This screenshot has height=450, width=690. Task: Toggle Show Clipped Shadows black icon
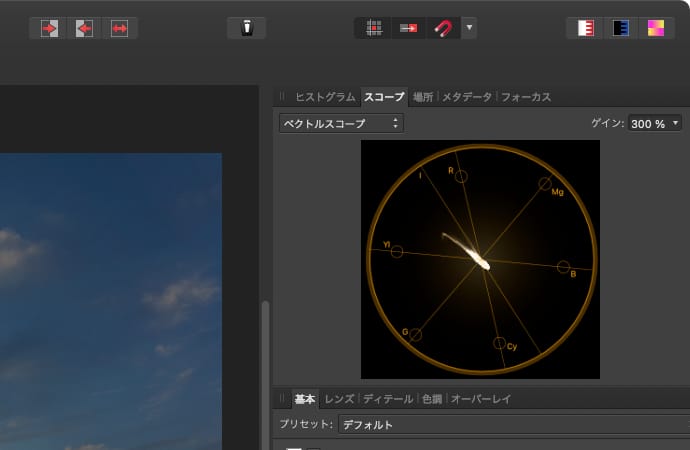pyautogui.click(x=620, y=28)
